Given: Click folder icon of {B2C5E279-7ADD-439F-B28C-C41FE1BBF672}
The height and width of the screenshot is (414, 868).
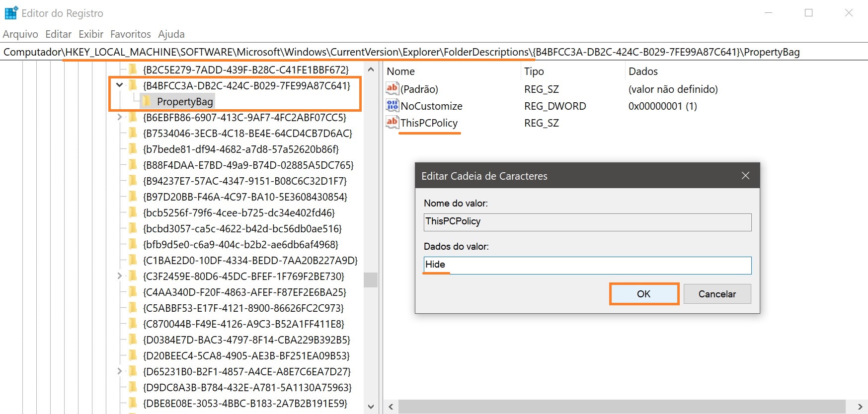Looking at the screenshot, I should tap(133, 69).
